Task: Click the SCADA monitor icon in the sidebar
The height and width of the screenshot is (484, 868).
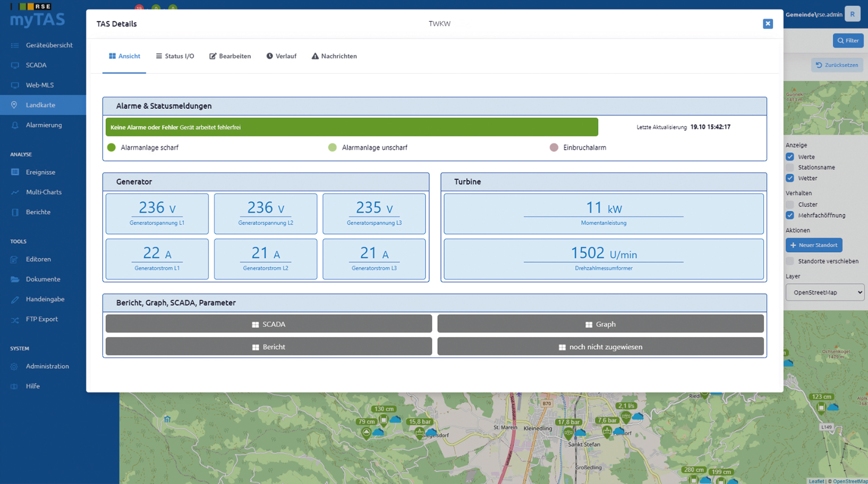Action: 15,65
